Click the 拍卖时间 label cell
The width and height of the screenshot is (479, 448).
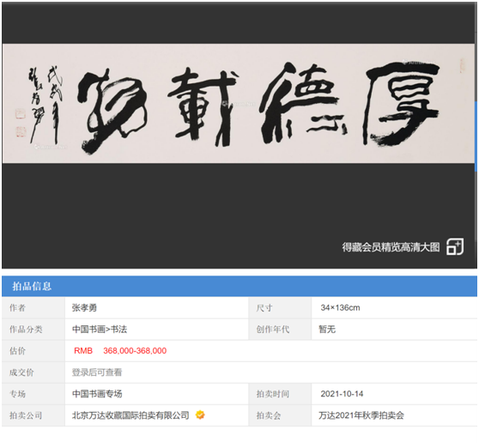(x=280, y=394)
